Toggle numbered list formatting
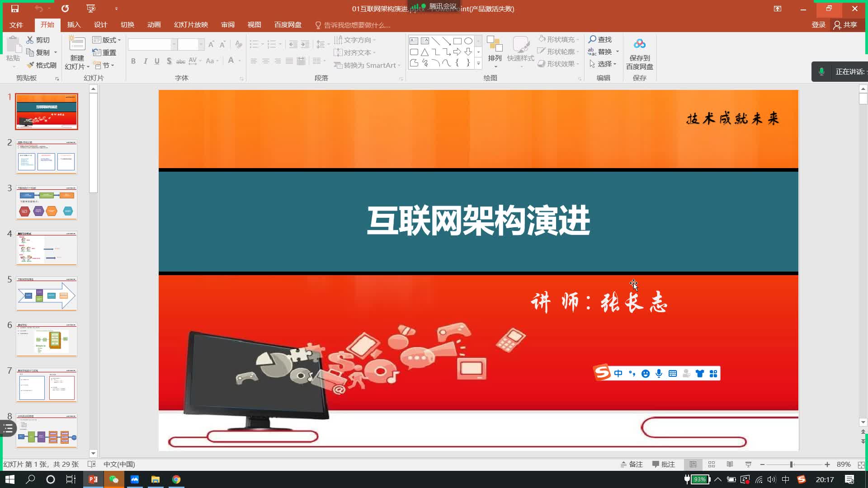The height and width of the screenshot is (488, 868). [x=272, y=44]
